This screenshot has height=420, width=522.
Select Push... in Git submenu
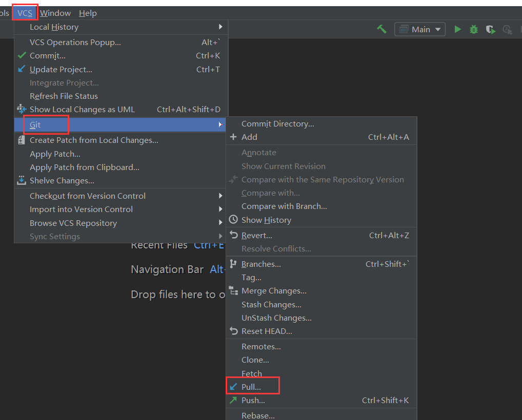click(322, 401)
